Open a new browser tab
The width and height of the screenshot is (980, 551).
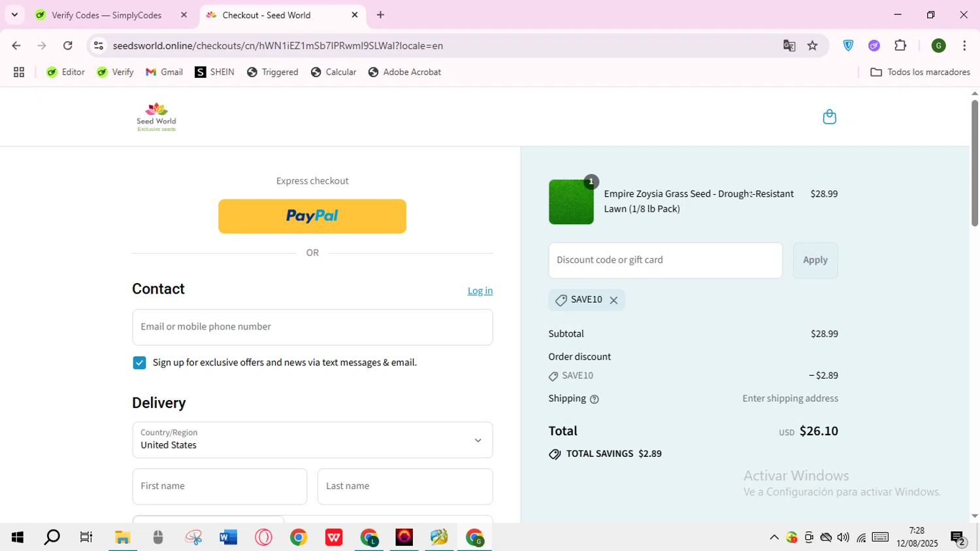380,15
